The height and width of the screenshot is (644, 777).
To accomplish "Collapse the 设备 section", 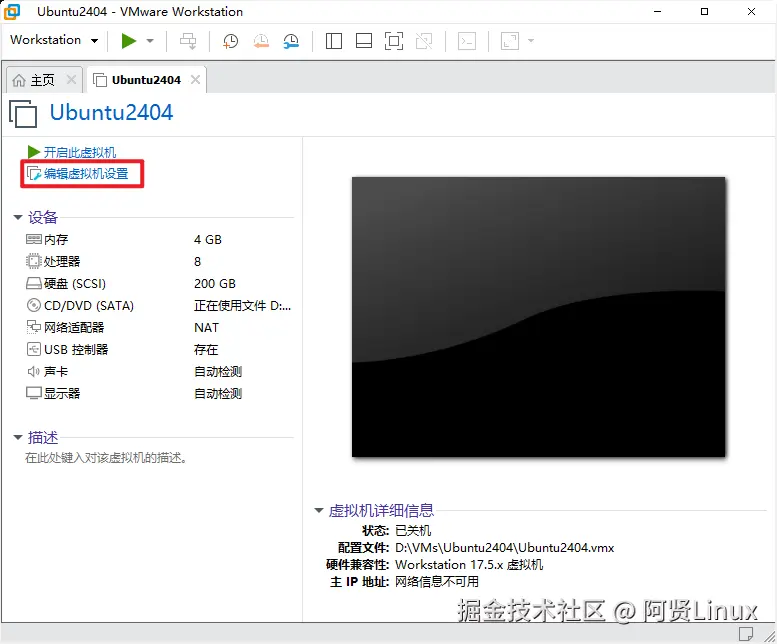I will click(18, 217).
